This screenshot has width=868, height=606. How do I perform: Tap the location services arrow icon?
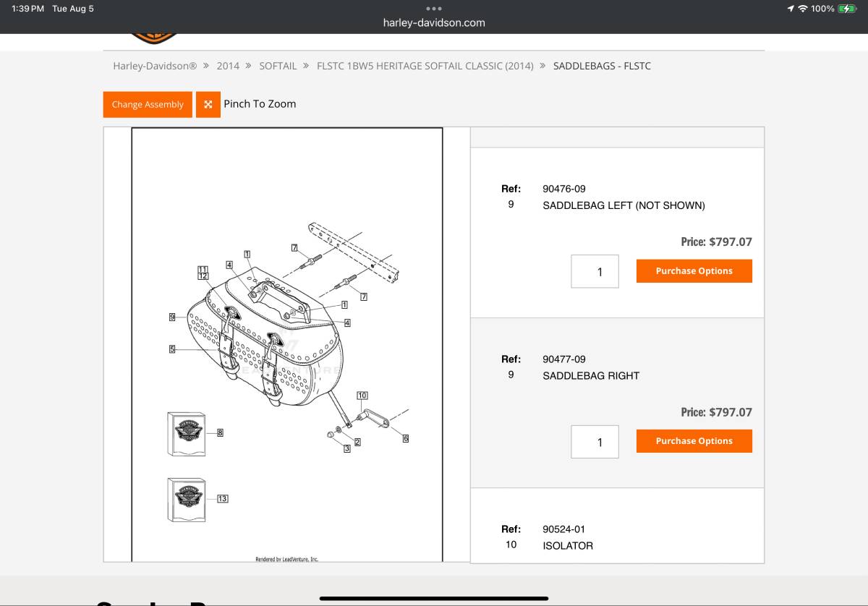click(791, 9)
